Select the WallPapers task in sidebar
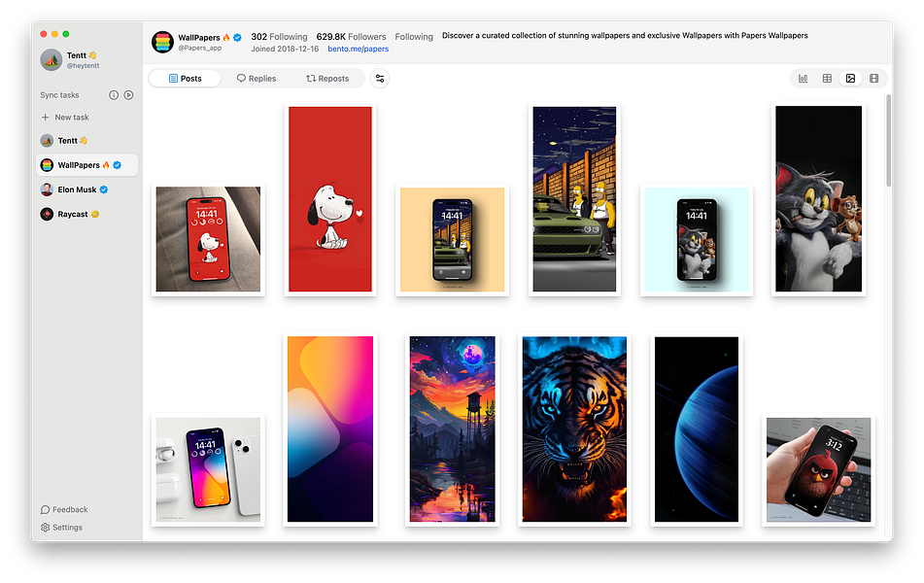Image resolution: width=924 pixels, height=583 pixels. click(x=86, y=165)
